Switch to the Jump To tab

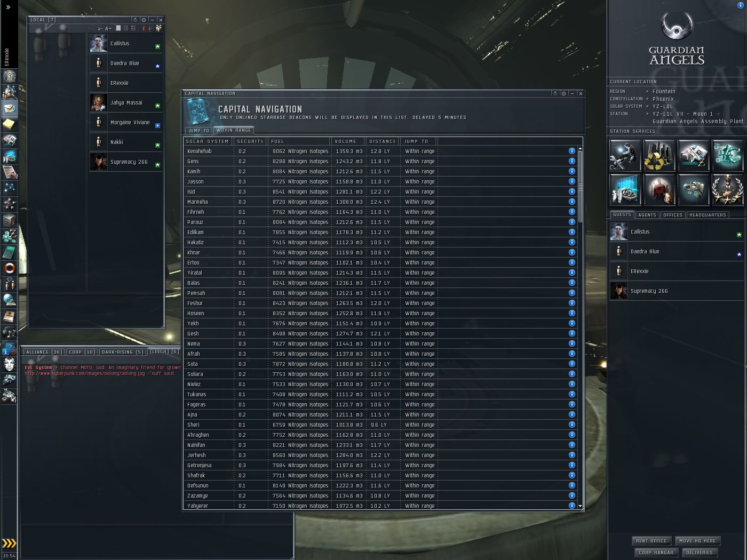[x=198, y=131]
